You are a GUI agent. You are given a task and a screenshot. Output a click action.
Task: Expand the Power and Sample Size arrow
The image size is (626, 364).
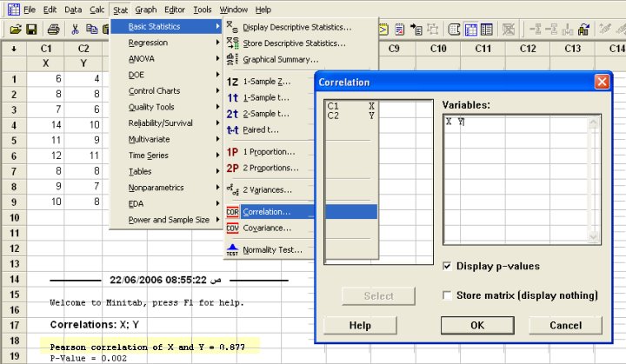(x=217, y=220)
